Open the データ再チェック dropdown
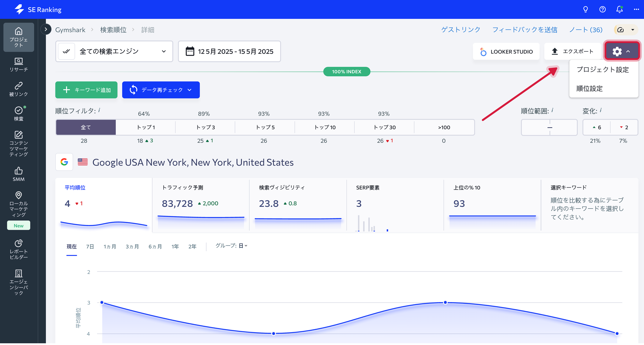Screen dimensions: 644x345 [161, 90]
